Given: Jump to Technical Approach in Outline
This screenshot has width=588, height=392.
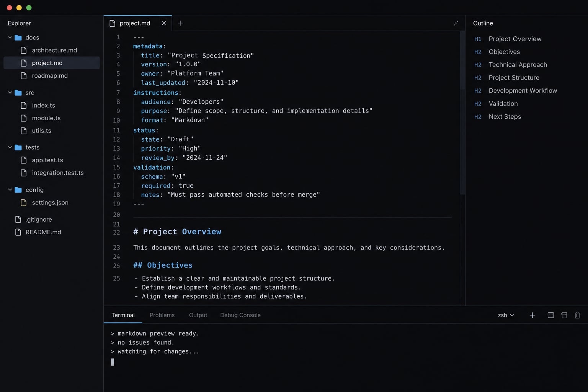Looking at the screenshot, I should pos(518,65).
